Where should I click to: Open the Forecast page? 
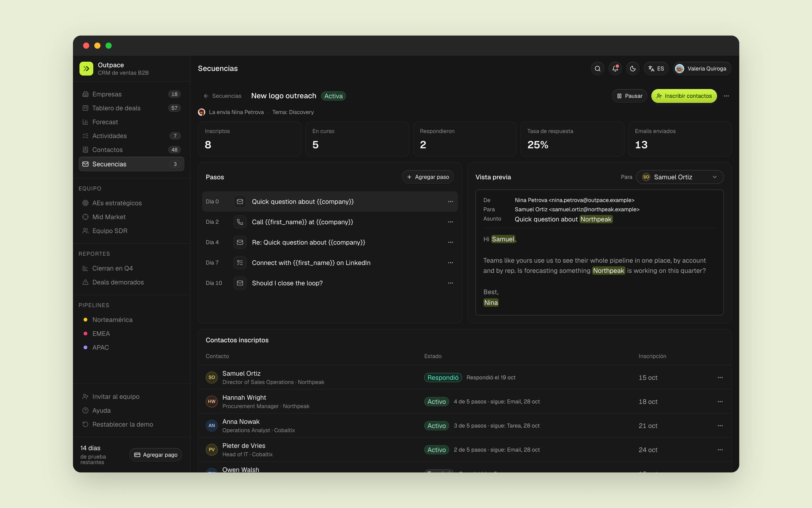tap(131, 122)
